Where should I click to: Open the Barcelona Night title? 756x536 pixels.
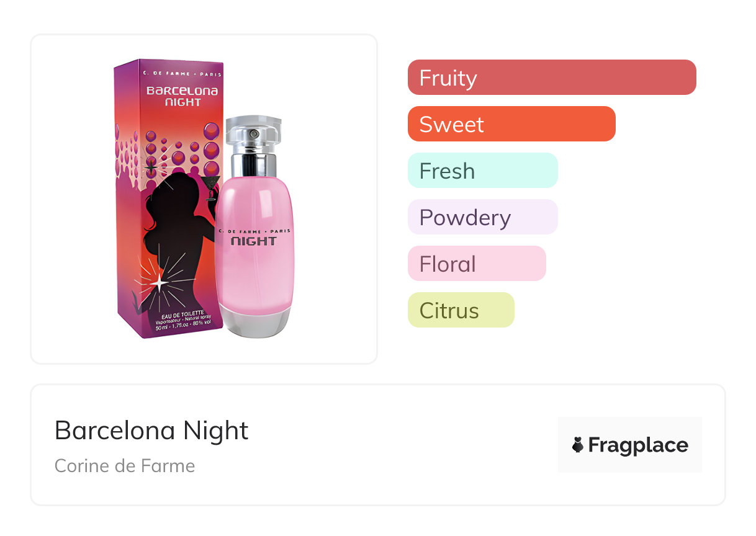click(151, 431)
